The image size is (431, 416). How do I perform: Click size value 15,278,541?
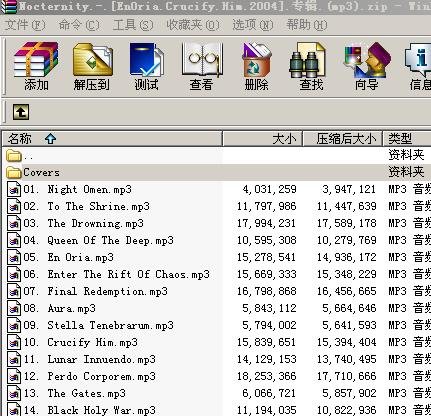[266, 257]
